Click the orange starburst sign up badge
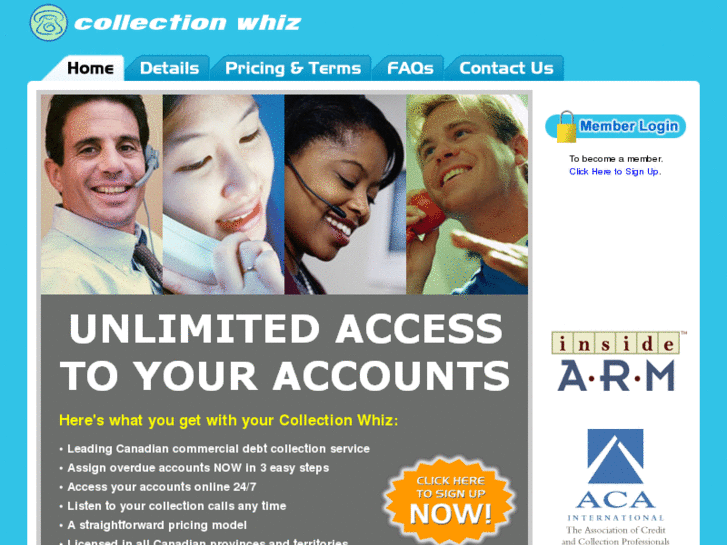This screenshot has width=727, height=545. click(450, 500)
